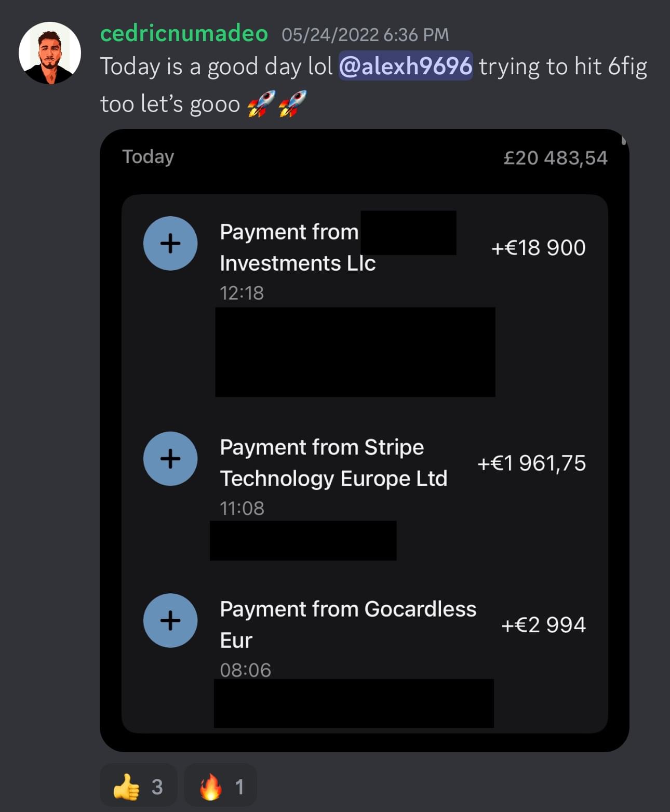Open the Gocardless Eur payment entry
This screenshot has height=812, width=670.
[x=347, y=624]
